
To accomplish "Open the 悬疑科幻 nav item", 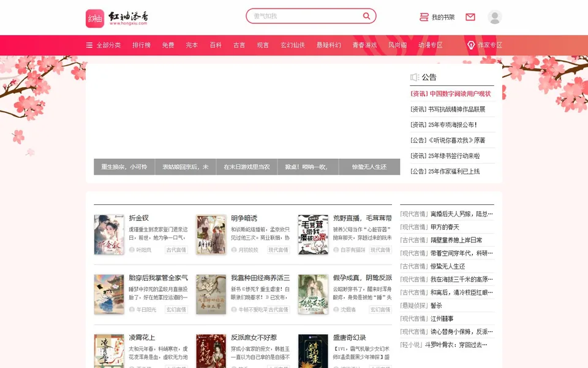I will point(329,45).
